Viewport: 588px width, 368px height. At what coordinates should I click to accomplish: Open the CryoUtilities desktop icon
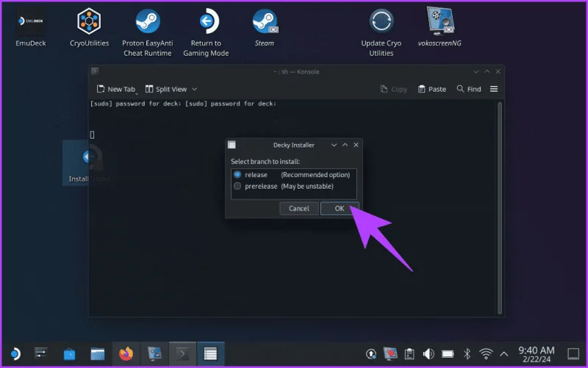(89, 27)
